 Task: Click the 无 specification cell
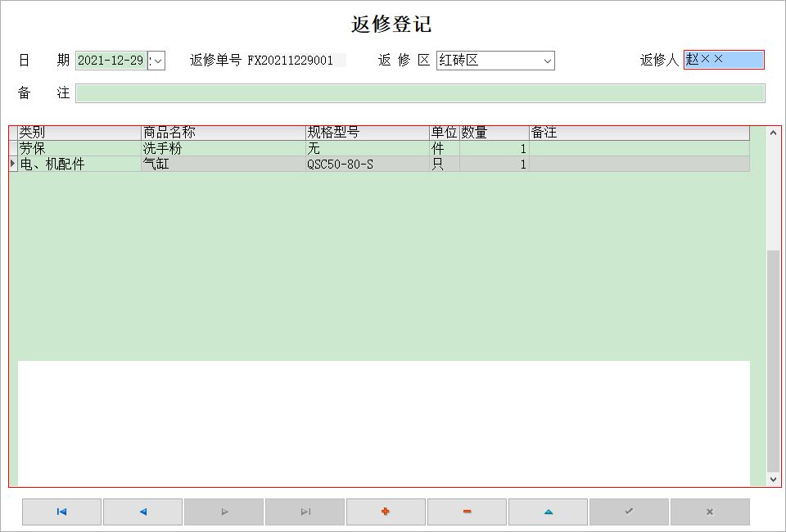(x=368, y=148)
